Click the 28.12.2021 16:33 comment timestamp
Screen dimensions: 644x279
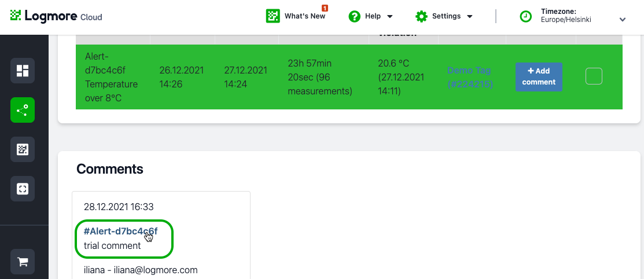(119, 207)
